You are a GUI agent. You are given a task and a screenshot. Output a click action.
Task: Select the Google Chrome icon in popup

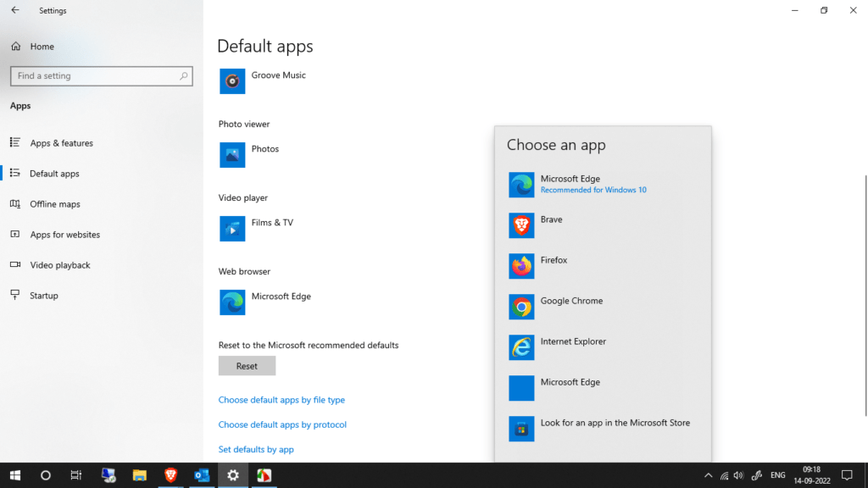coord(521,307)
